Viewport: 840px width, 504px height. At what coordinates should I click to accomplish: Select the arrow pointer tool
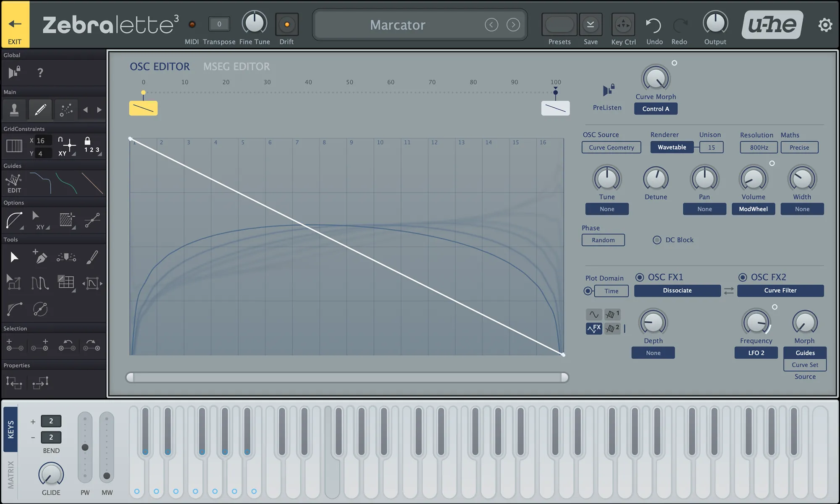[x=14, y=257]
